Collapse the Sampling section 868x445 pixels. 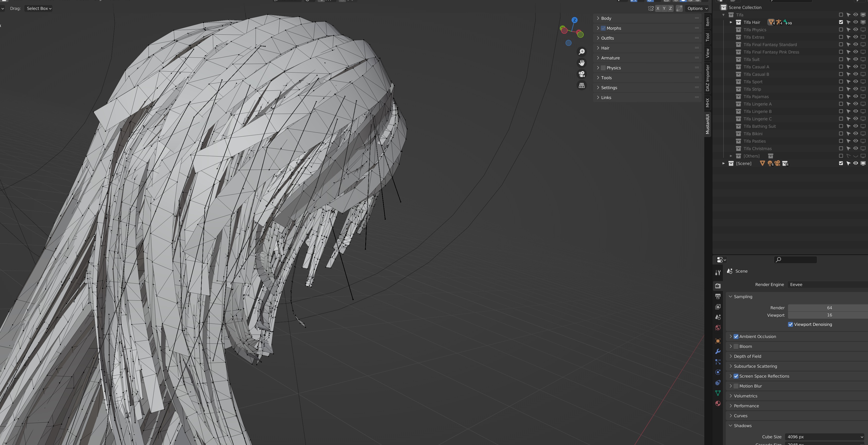(x=743, y=296)
